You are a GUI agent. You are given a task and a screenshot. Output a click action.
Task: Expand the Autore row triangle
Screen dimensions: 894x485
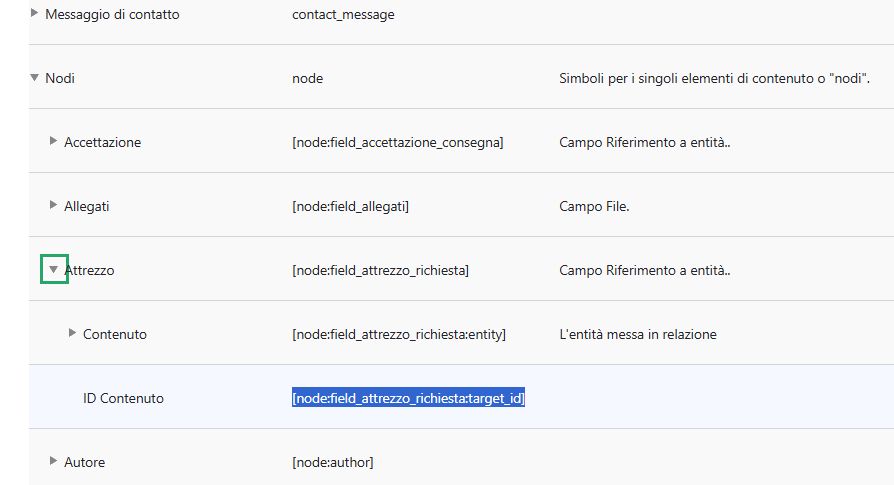pyautogui.click(x=54, y=461)
